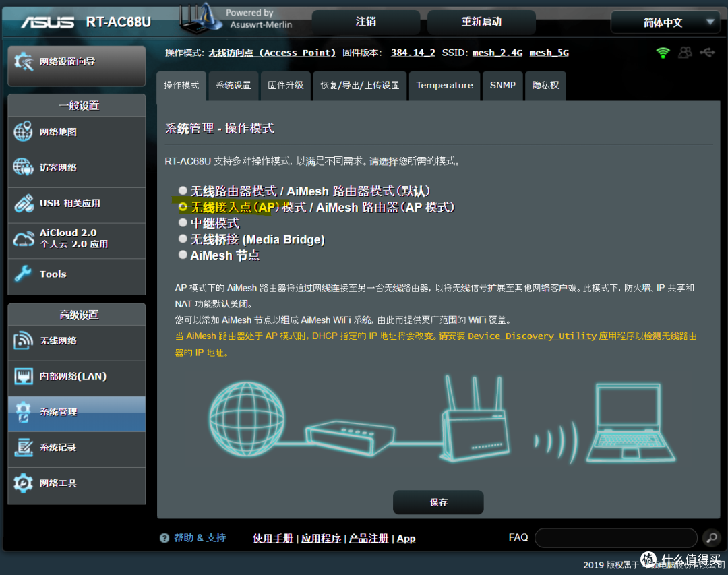Open the 使用手册 link
Viewport: 728px width, 575px height.
pos(273,539)
